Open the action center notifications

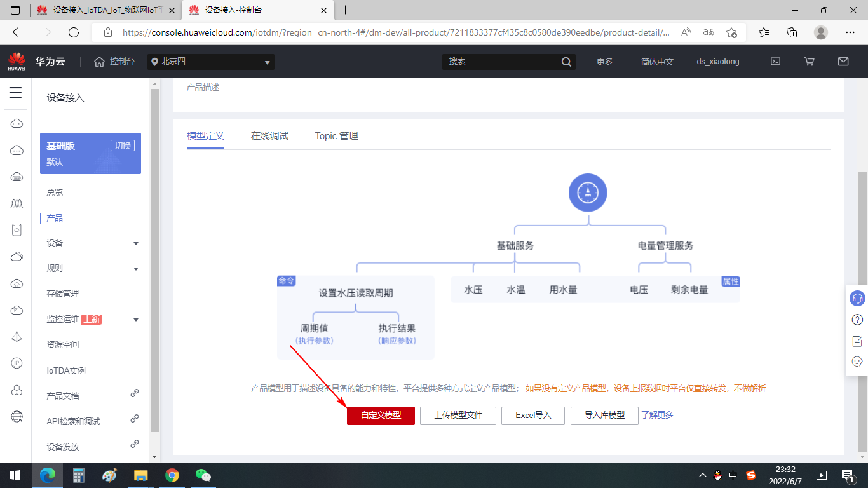pos(848,475)
